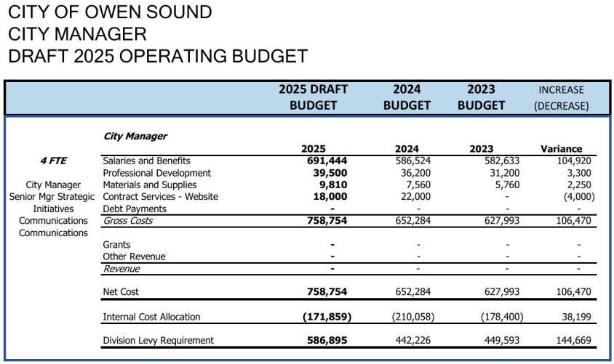Select the 'Division Levy Requirement' row label
Image resolution: width=614 pixels, height=364 pixels.
point(158,340)
